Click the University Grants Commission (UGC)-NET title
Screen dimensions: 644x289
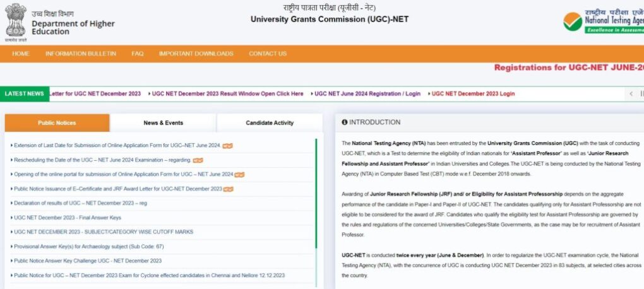(x=330, y=20)
